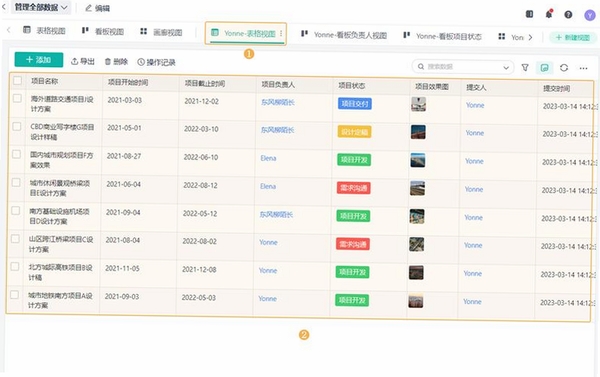Open the more options ellipsis
This screenshot has width=600, height=377.
(x=583, y=69)
